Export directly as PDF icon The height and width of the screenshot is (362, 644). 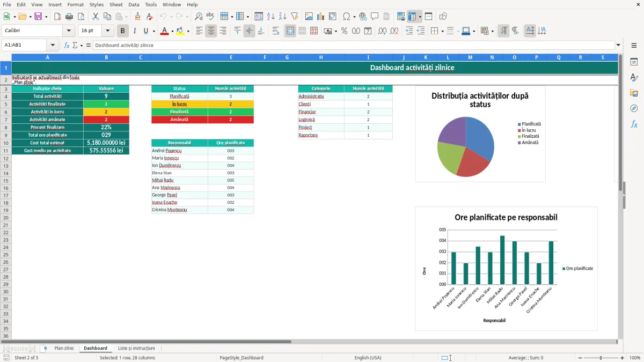pos(58,17)
